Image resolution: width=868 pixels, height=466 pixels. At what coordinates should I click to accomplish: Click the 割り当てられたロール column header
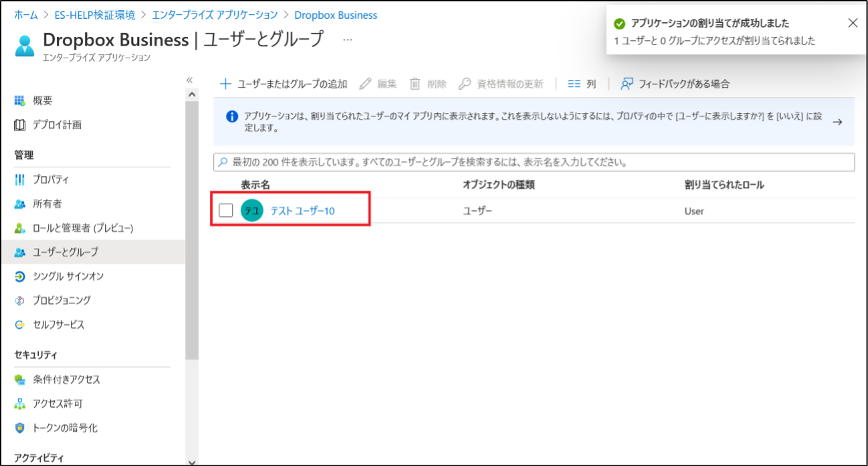coord(724,185)
